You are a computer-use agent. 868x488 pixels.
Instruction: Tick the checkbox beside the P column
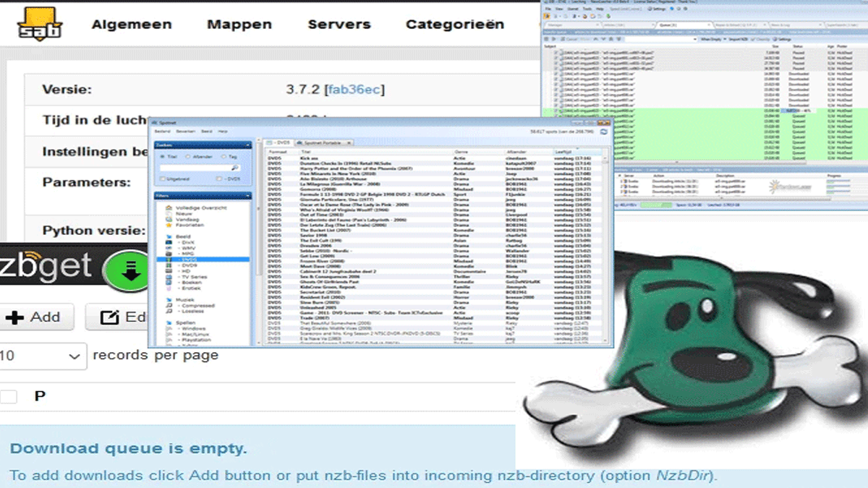(8, 397)
